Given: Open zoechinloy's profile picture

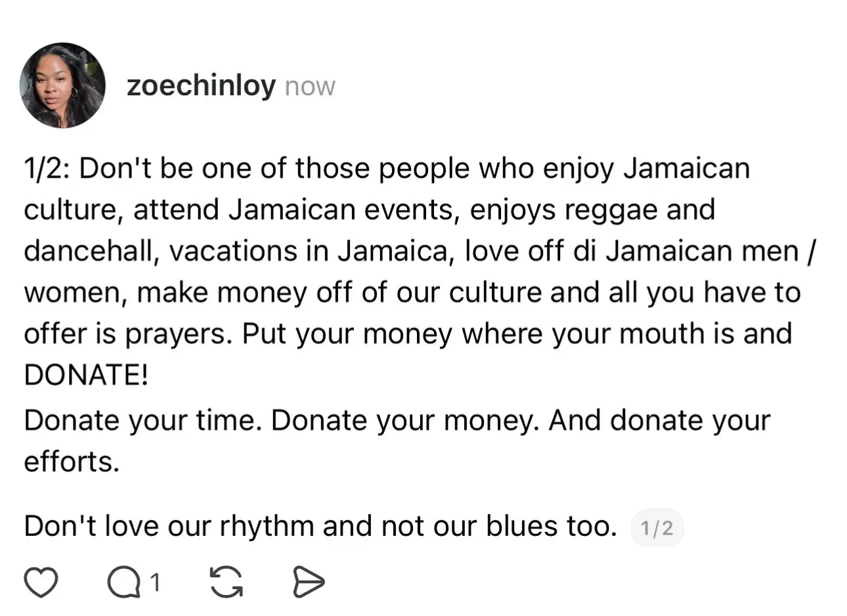Looking at the screenshot, I should pyautogui.click(x=62, y=85).
